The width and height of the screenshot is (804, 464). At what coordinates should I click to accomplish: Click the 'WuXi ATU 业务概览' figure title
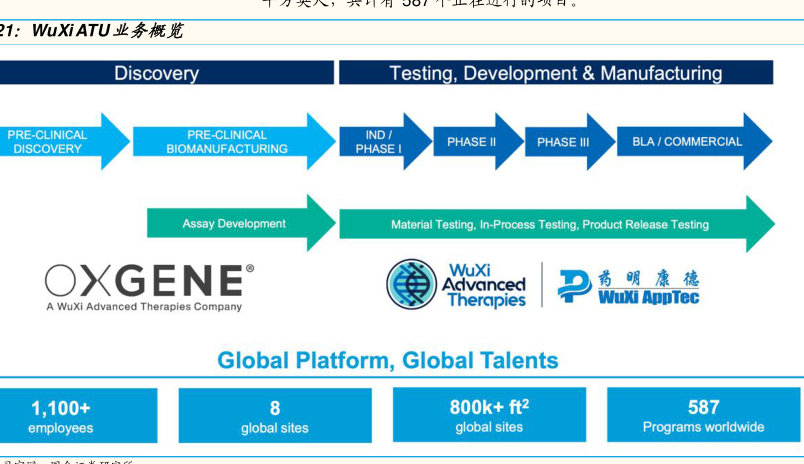click(107, 31)
